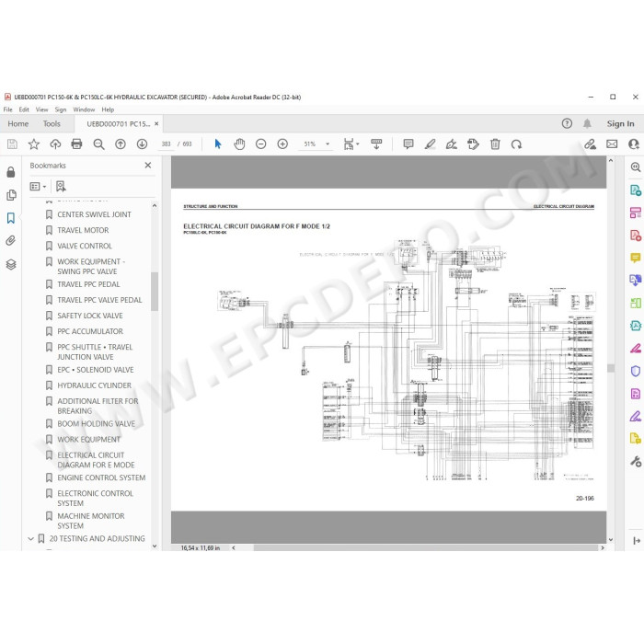Open the Help menu

click(x=108, y=109)
